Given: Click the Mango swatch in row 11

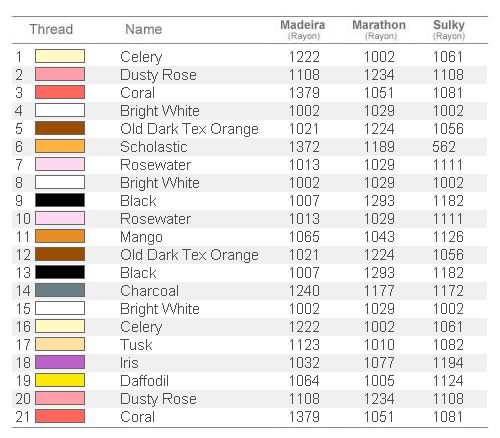Looking at the screenshot, I should pos(60,236).
